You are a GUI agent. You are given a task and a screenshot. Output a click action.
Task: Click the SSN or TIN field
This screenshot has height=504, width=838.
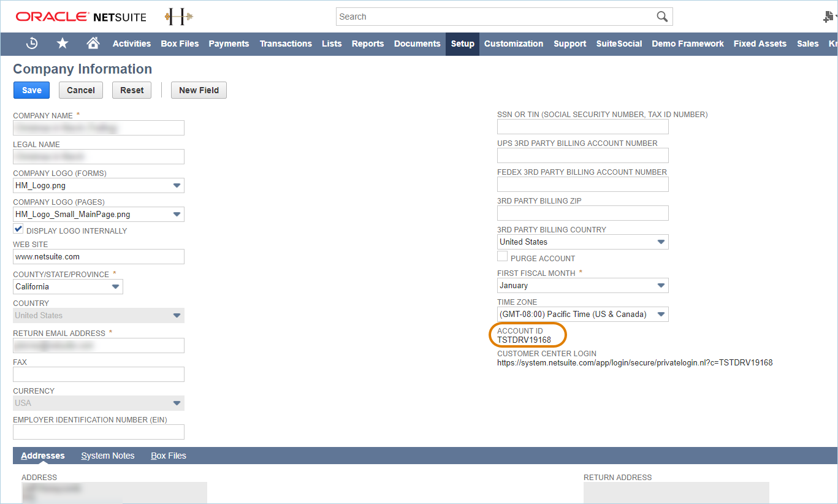pos(583,126)
